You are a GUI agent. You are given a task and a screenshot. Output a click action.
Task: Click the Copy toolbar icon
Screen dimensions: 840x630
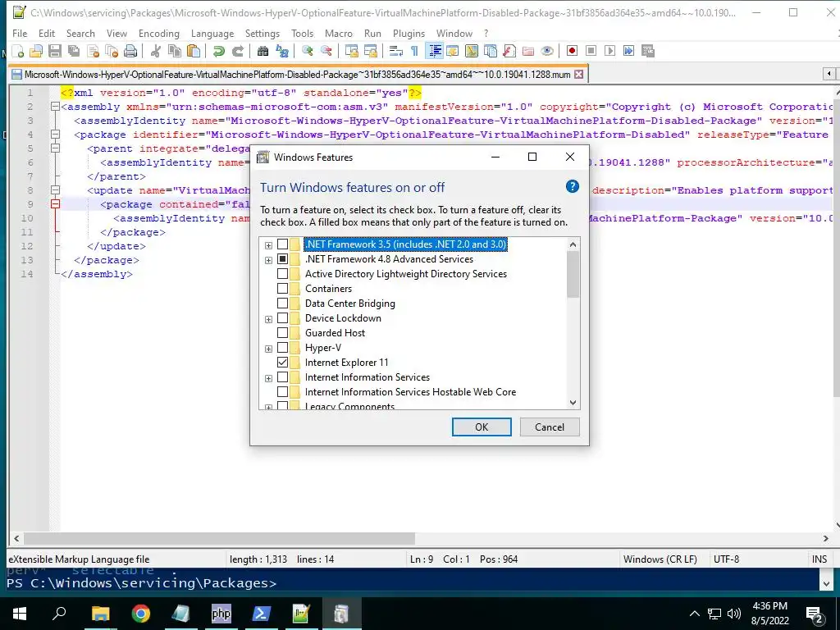[x=174, y=51]
